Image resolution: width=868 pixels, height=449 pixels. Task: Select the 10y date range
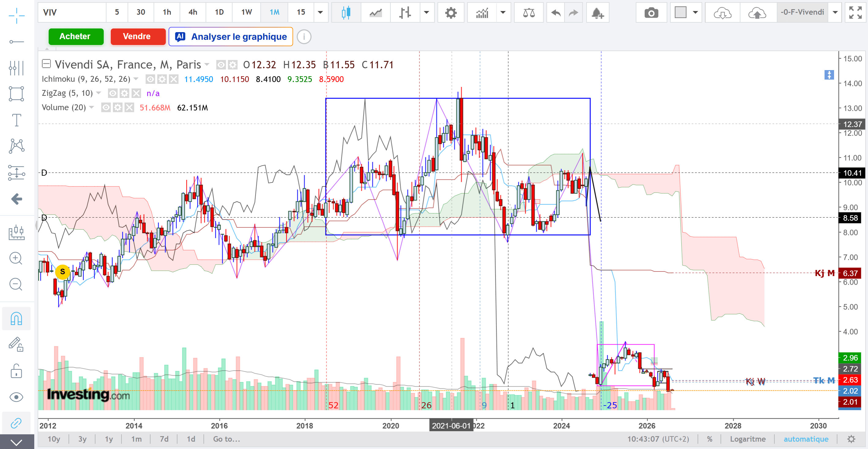pyautogui.click(x=54, y=439)
